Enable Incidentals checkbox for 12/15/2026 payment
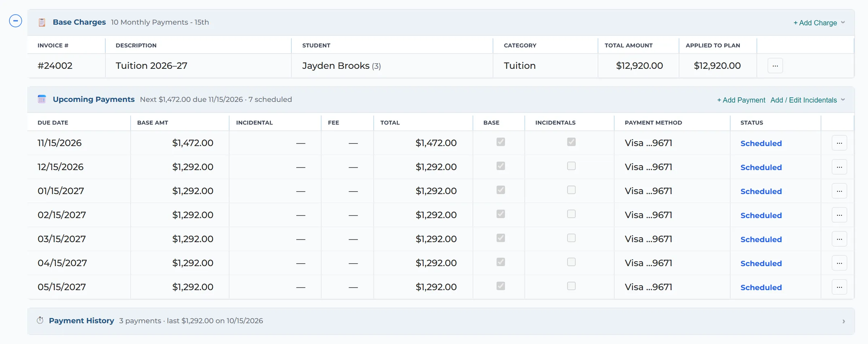The image size is (868, 344). (x=571, y=166)
